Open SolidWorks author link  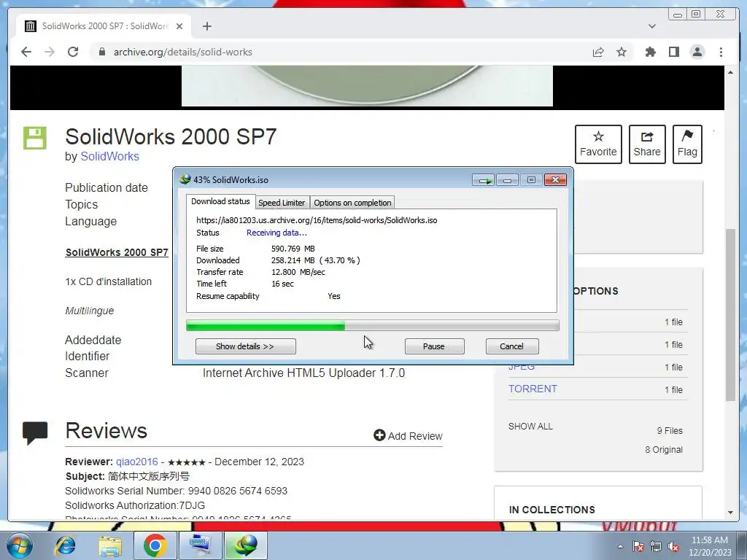[109, 156]
